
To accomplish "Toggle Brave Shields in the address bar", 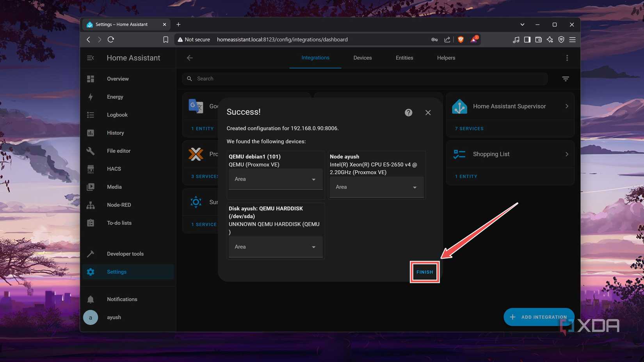I will [461, 39].
